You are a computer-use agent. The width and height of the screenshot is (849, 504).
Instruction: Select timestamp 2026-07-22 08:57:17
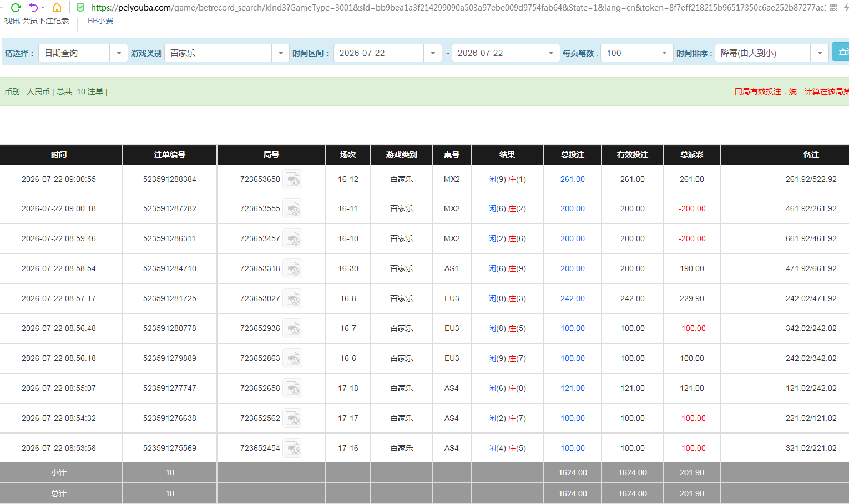[59, 299]
